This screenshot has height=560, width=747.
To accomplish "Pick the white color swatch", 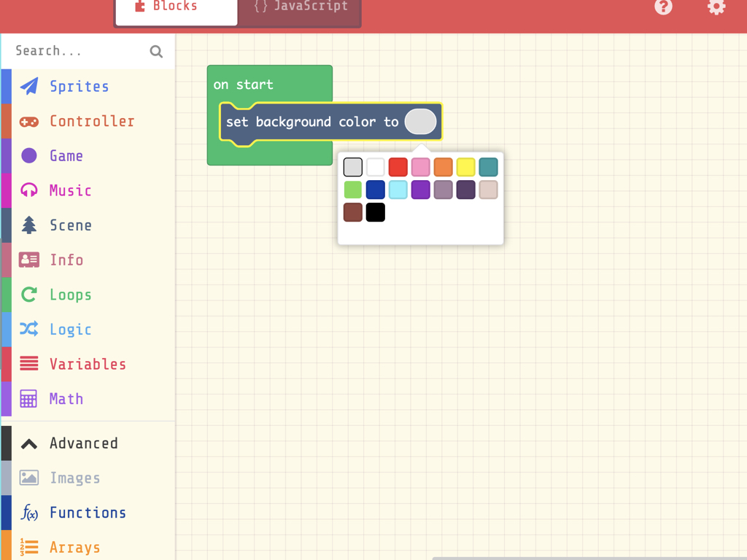I will [376, 167].
